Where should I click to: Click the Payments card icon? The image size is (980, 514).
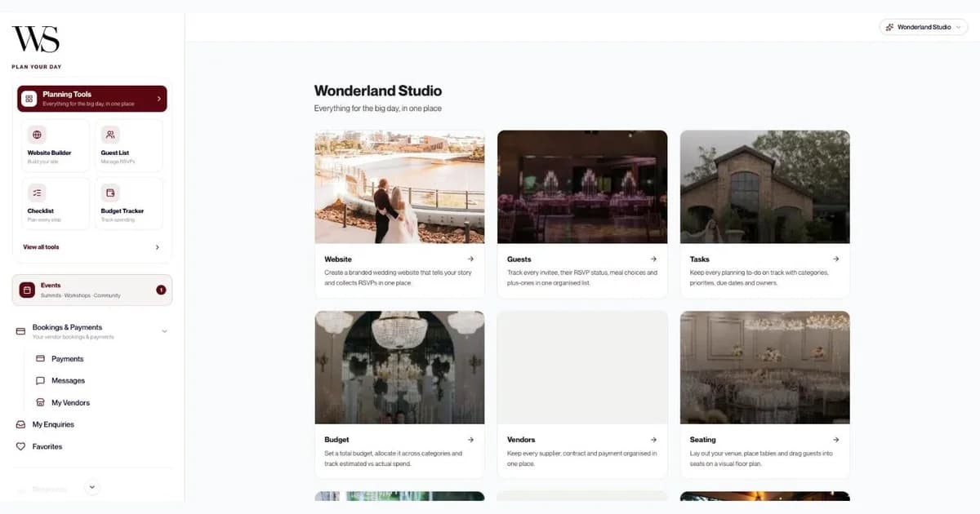[41, 359]
